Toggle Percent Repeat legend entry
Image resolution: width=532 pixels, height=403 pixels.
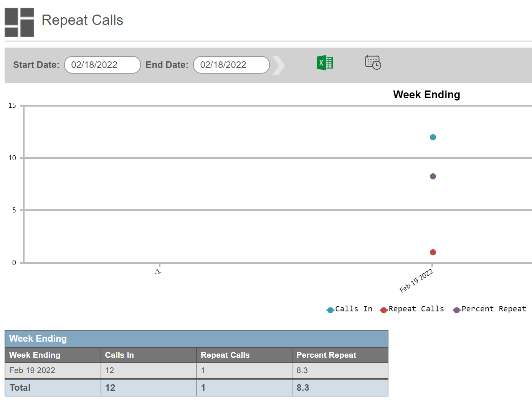coord(489,309)
